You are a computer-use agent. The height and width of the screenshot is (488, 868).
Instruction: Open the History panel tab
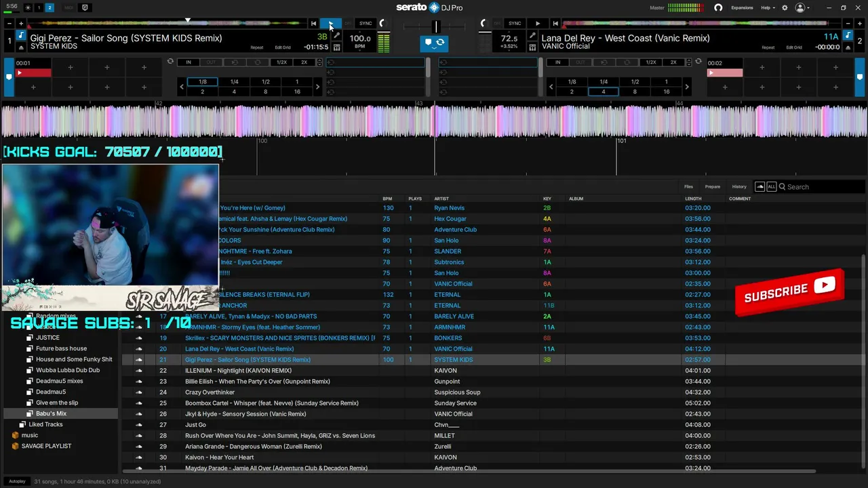pyautogui.click(x=739, y=186)
